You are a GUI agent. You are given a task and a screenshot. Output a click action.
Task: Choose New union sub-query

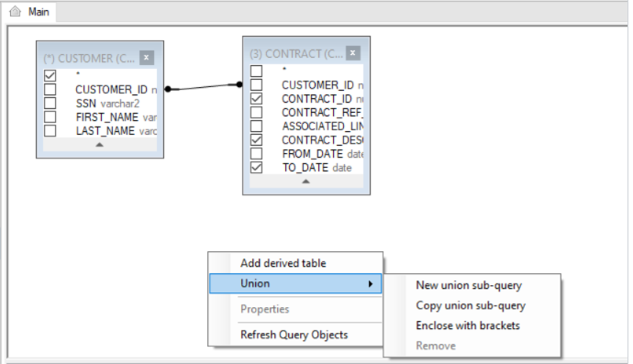coord(469,285)
